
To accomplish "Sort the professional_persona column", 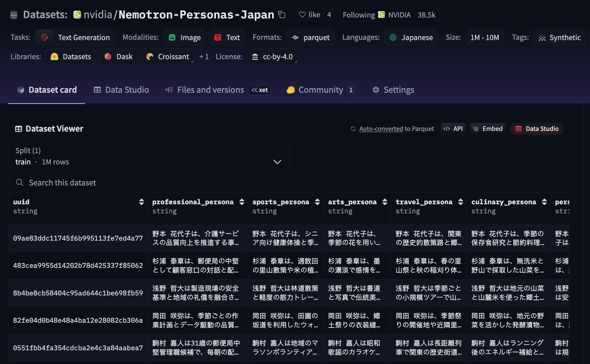I will pyautogui.click(x=242, y=202).
